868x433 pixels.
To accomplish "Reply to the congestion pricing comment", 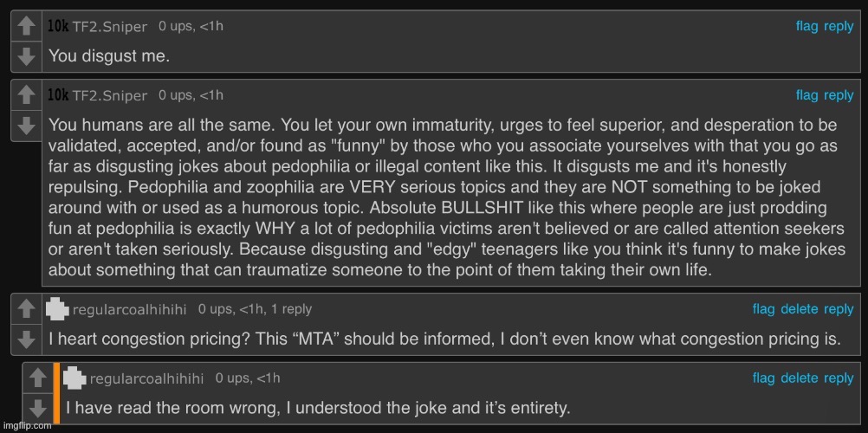I will pos(838,309).
